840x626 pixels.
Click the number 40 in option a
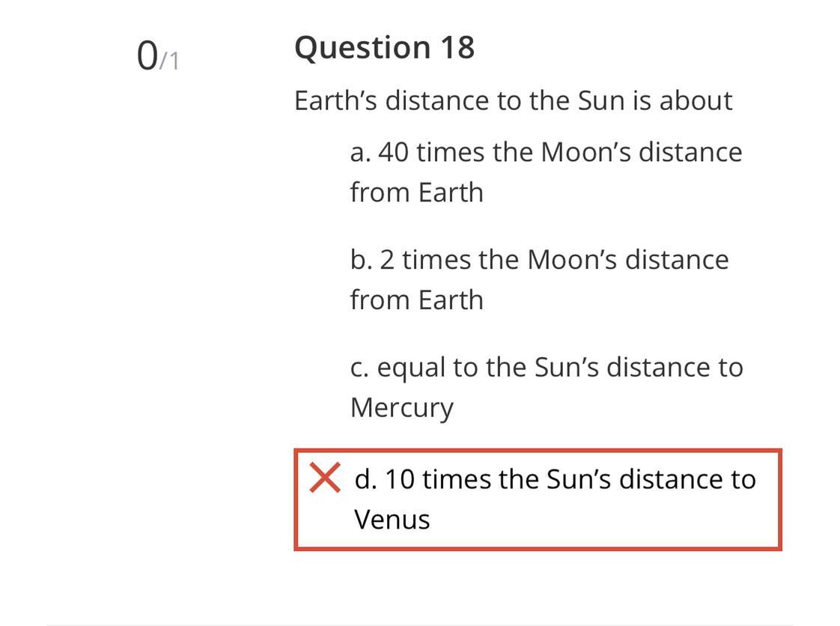pyautogui.click(x=393, y=153)
